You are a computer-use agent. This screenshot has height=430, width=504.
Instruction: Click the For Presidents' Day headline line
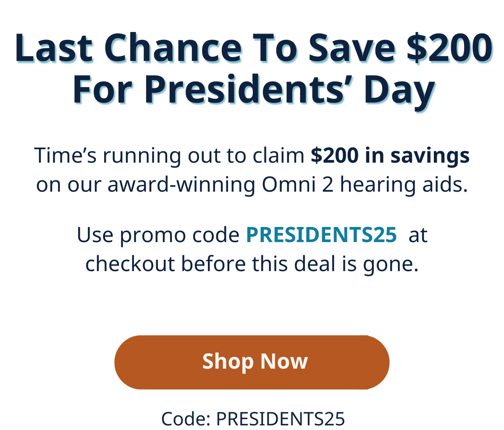(x=254, y=91)
